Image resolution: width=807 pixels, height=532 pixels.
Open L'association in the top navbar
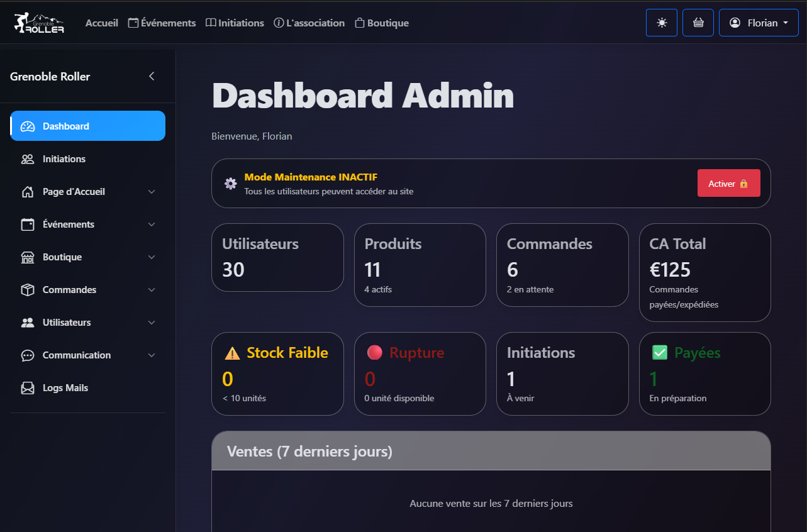(x=309, y=23)
